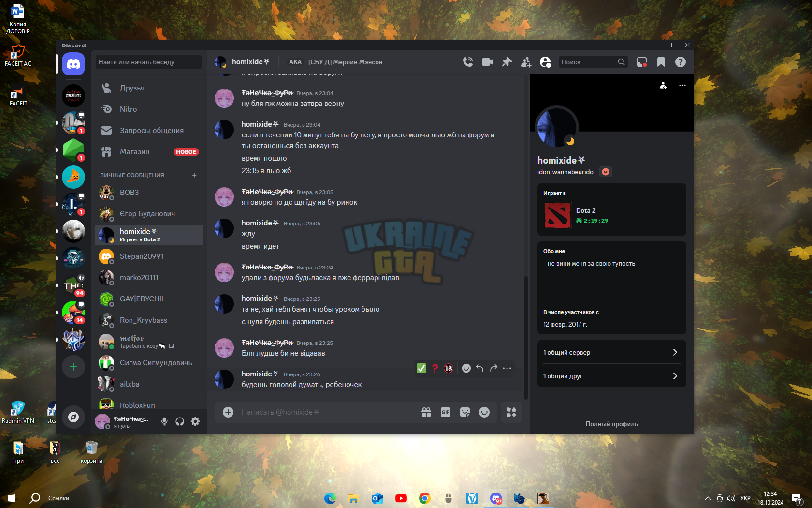Open the Discord inbox
Image resolution: width=812 pixels, height=508 pixels.
click(x=642, y=62)
